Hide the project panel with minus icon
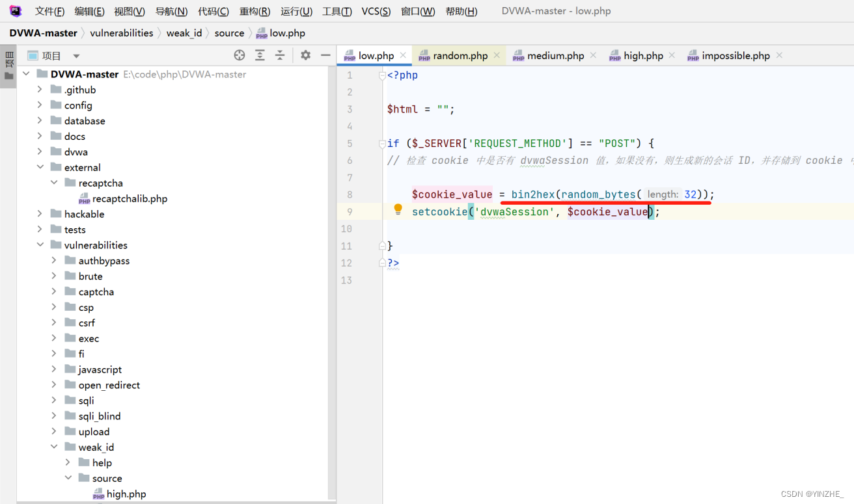 tap(325, 55)
